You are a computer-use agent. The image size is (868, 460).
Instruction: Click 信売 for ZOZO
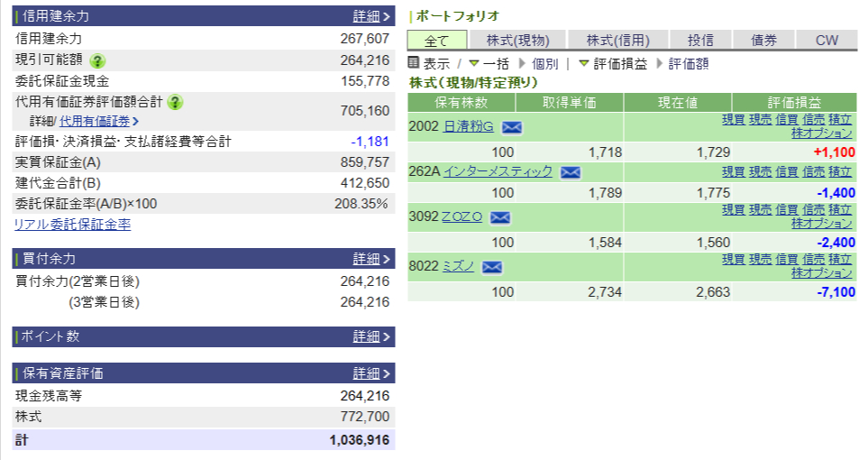click(x=813, y=210)
